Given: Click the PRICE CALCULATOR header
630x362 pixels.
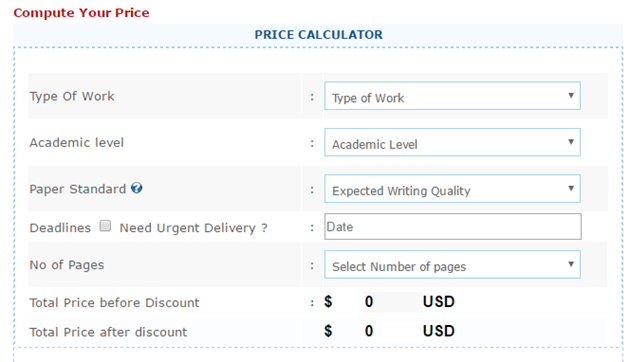Looking at the screenshot, I should pos(319,35).
